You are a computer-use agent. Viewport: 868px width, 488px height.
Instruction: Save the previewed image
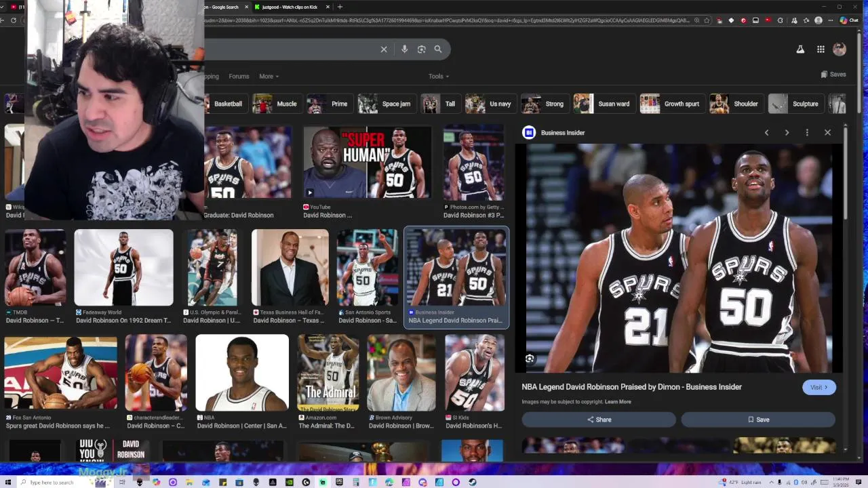[758, 420]
